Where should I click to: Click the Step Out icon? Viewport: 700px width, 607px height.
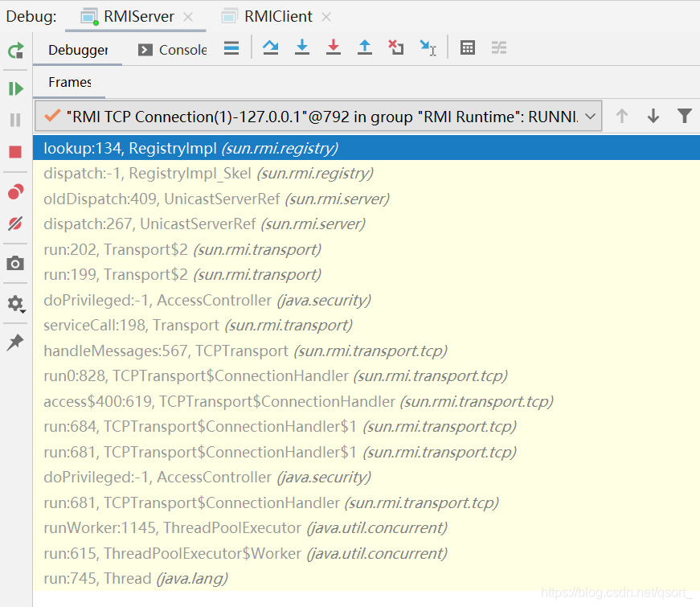[x=365, y=47]
